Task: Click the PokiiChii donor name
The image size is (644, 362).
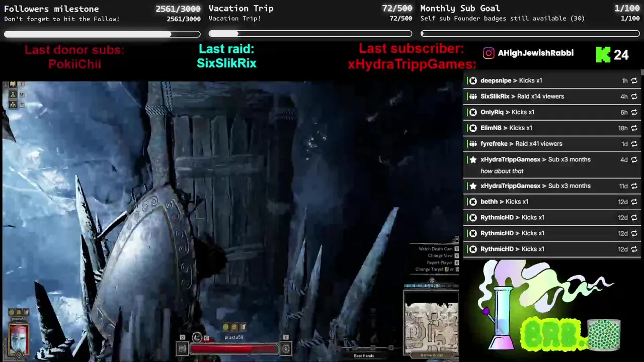Action: pyautogui.click(x=74, y=64)
